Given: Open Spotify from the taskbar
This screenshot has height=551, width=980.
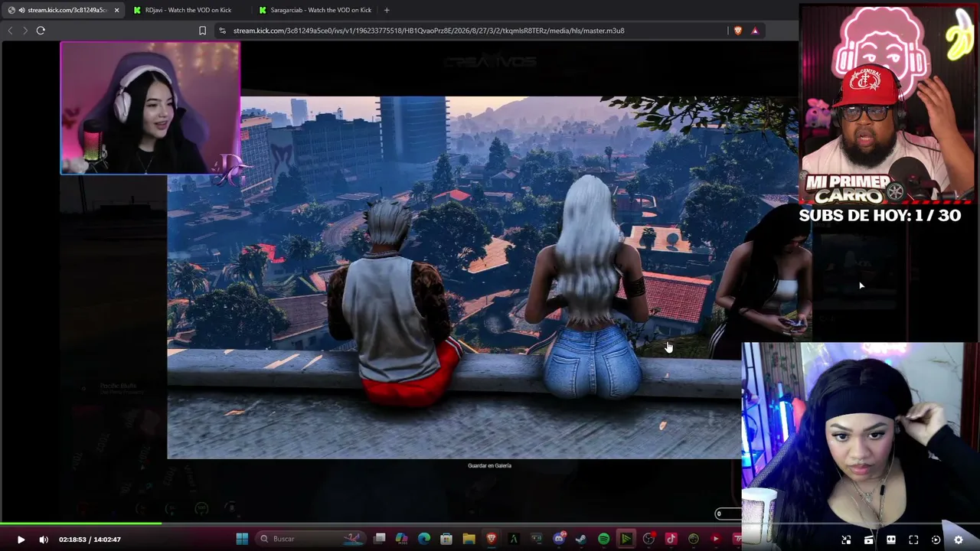Looking at the screenshot, I should (x=603, y=539).
